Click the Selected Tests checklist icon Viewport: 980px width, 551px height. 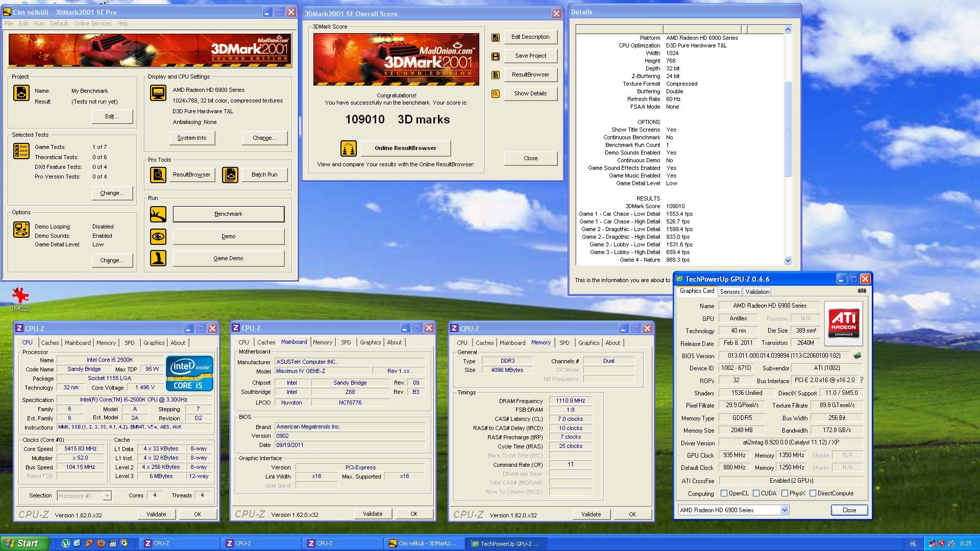point(21,151)
